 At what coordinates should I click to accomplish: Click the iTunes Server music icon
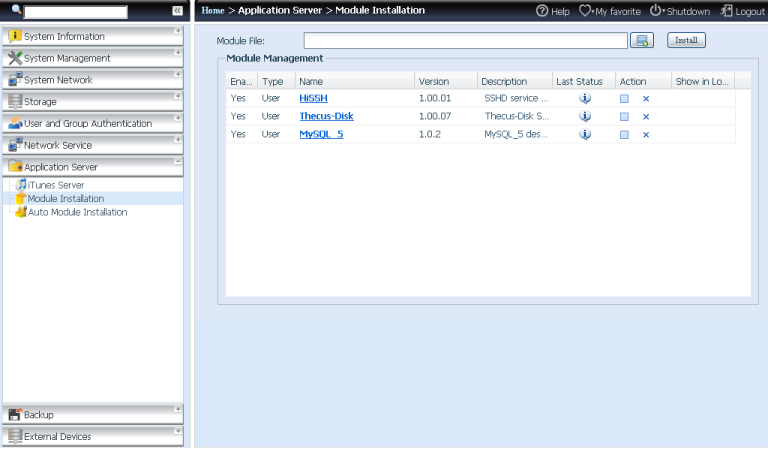(x=21, y=185)
